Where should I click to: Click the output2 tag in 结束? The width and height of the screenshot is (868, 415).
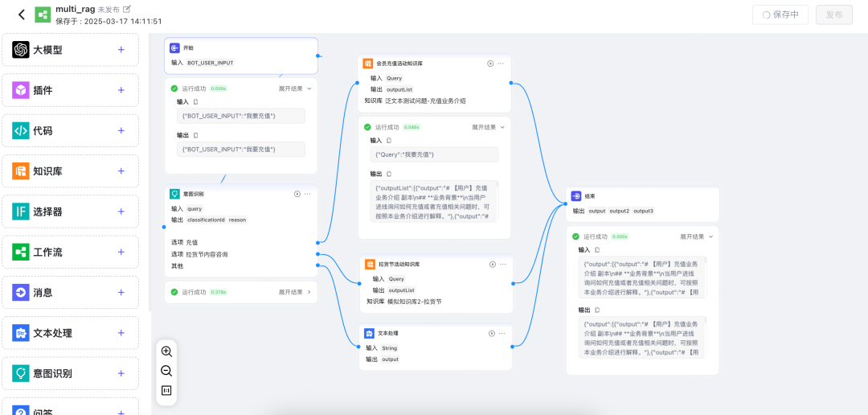620,211
